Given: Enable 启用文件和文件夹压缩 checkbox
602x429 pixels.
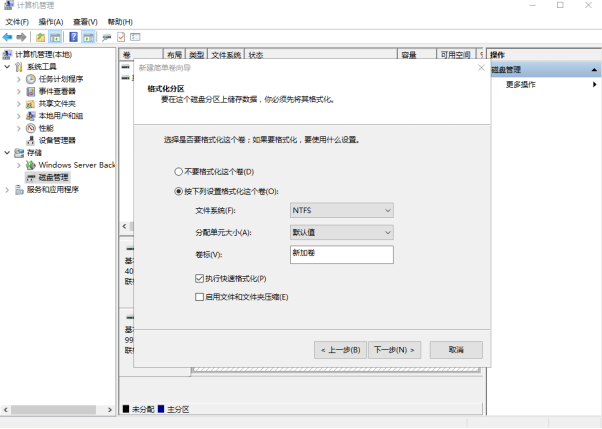Looking at the screenshot, I should (x=199, y=297).
